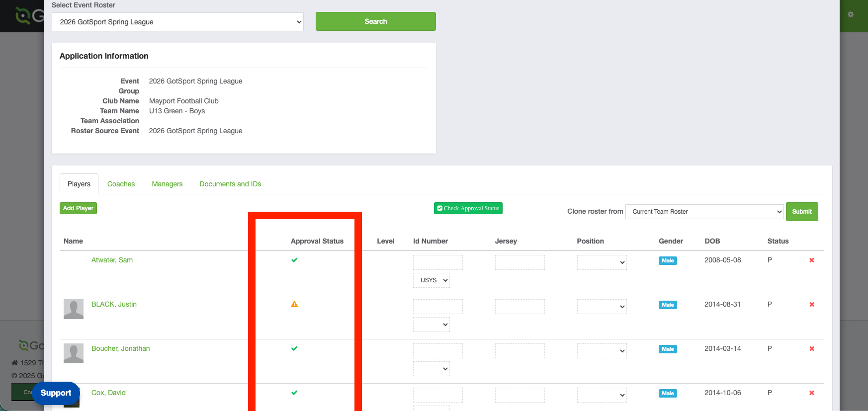Click the Jersey field for Atwater, Sam
Viewport: 868px width, 411px height.
(520, 262)
